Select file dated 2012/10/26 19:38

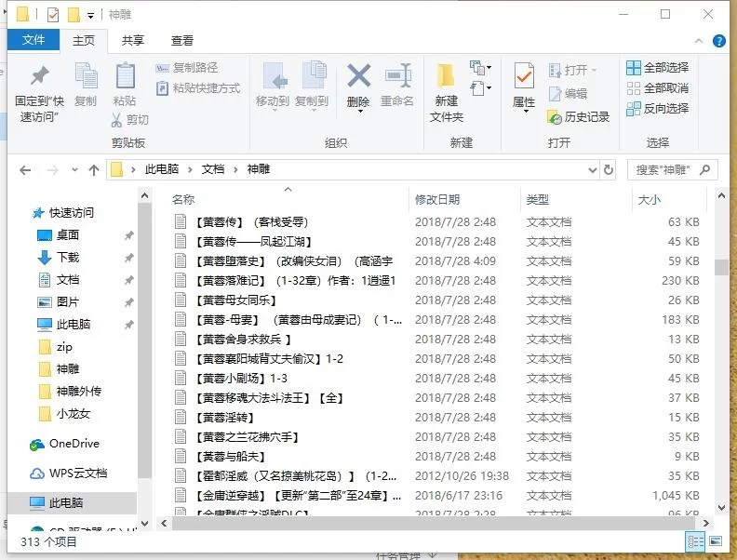(x=436, y=476)
